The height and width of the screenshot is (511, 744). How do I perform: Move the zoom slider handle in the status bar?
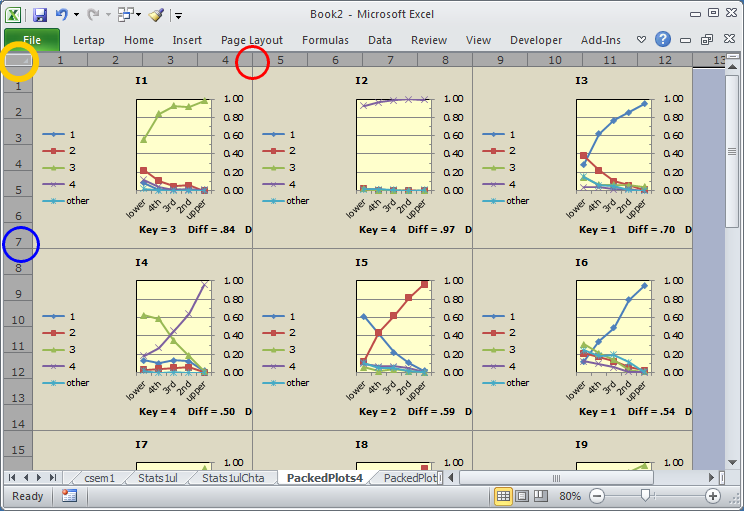point(645,496)
